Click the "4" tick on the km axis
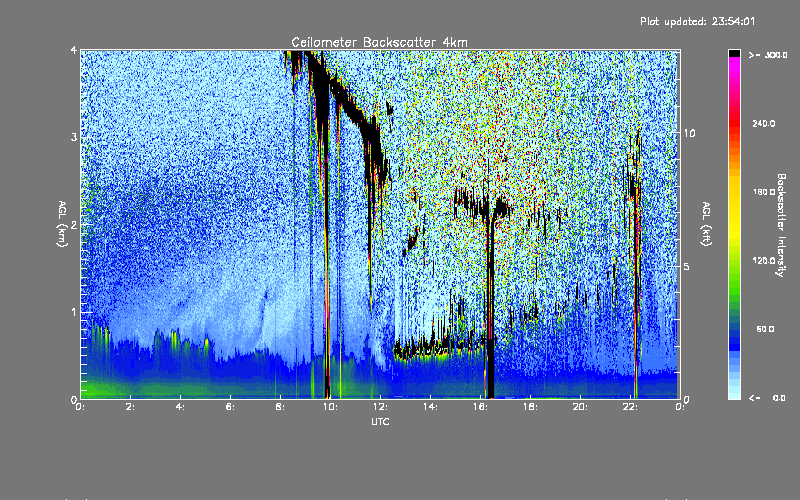This screenshot has height=500, width=800. [74, 50]
